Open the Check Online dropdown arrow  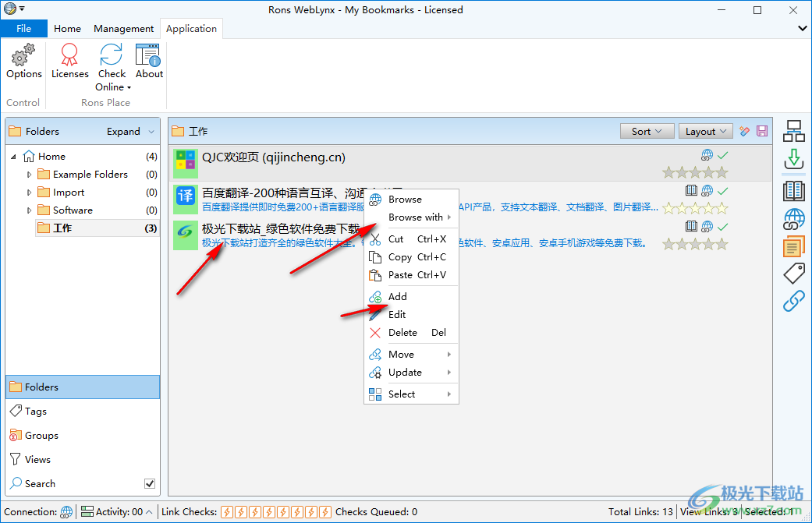tap(129, 87)
